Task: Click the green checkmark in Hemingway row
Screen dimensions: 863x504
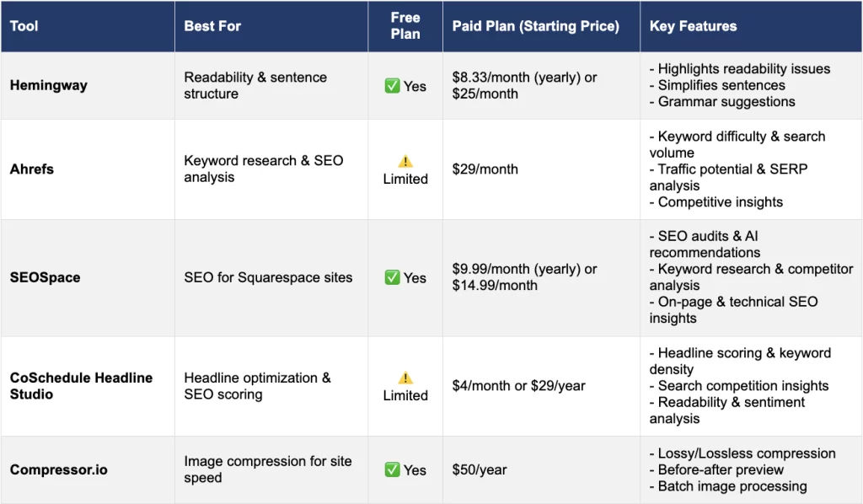Action: (x=392, y=86)
